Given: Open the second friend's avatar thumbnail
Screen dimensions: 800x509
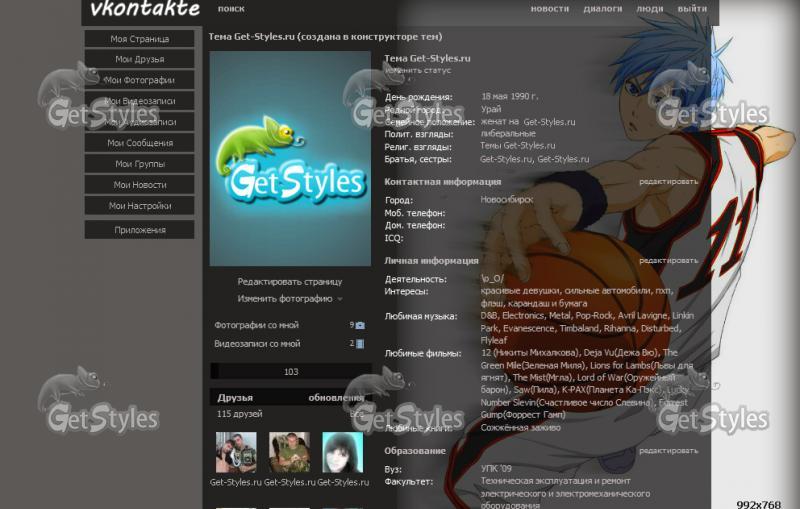Looking at the screenshot, I should [289, 452].
